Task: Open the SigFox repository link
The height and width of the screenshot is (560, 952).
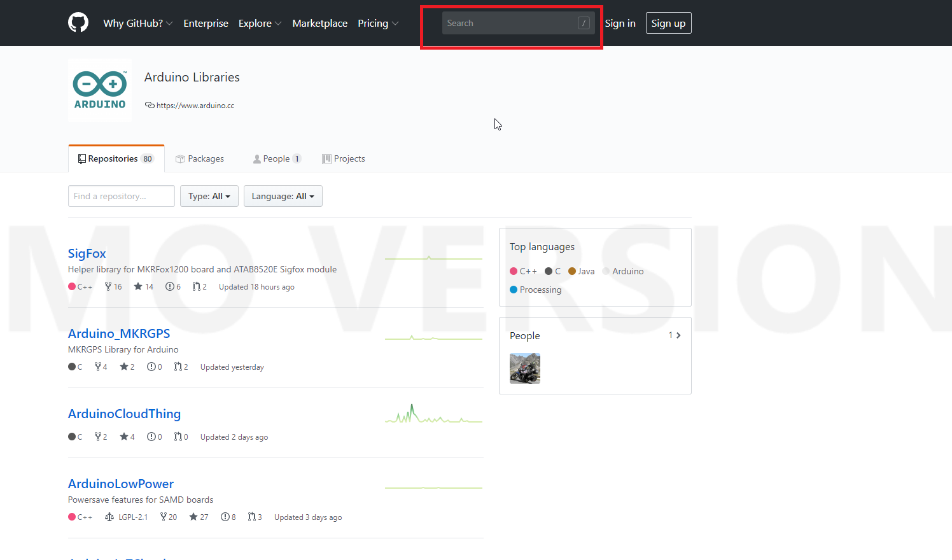Action: [x=87, y=253]
